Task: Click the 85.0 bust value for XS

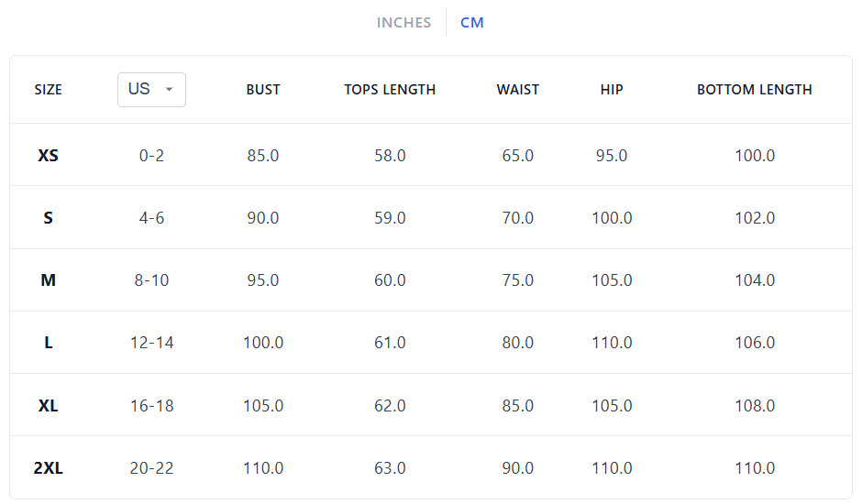Action: pos(263,156)
